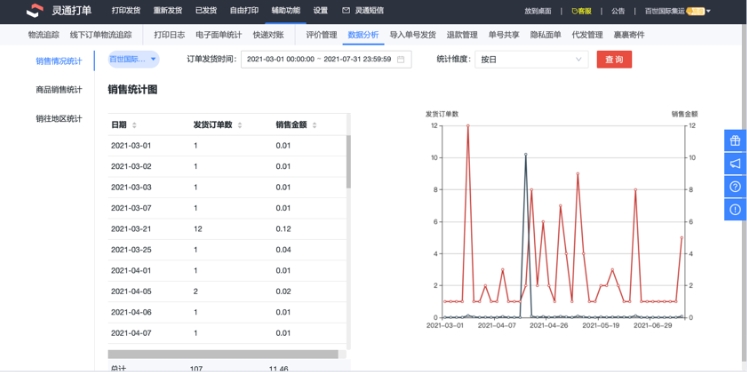Image resolution: width=747 pixels, height=372 pixels.
Task: Sort by 发货订单数 column arrows
Action: [x=240, y=125]
